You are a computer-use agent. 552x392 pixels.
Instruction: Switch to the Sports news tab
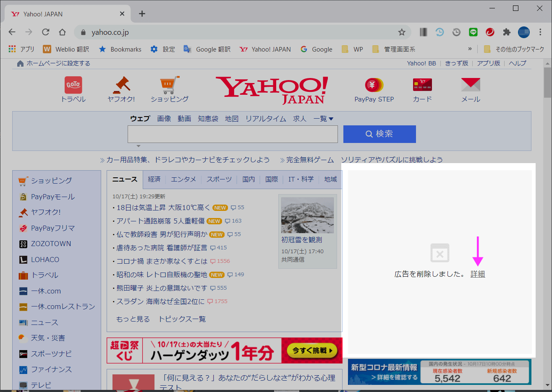(x=219, y=179)
